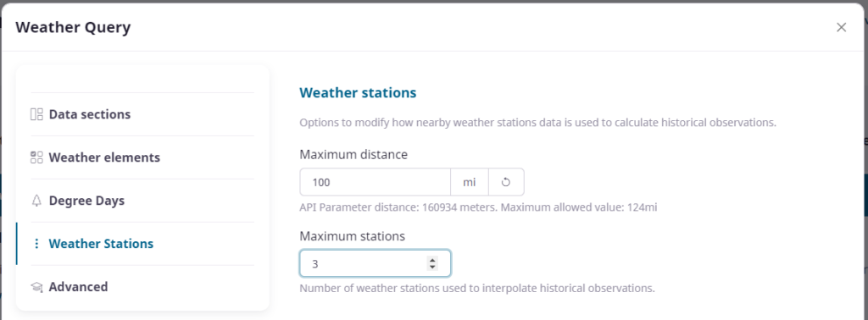Click the Maximum distance input field
This screenshot has width=868, height=320.
click(376, 182)
